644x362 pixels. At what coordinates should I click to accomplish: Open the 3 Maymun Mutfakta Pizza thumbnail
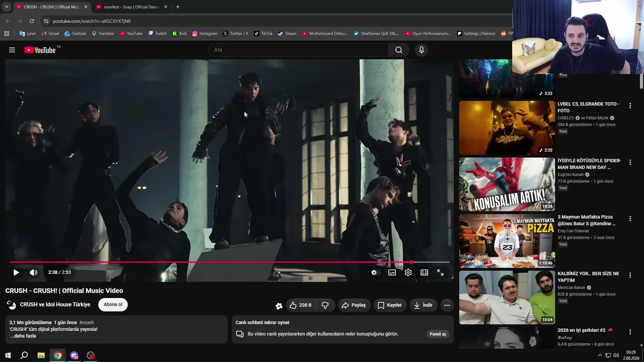coord(507,241)
